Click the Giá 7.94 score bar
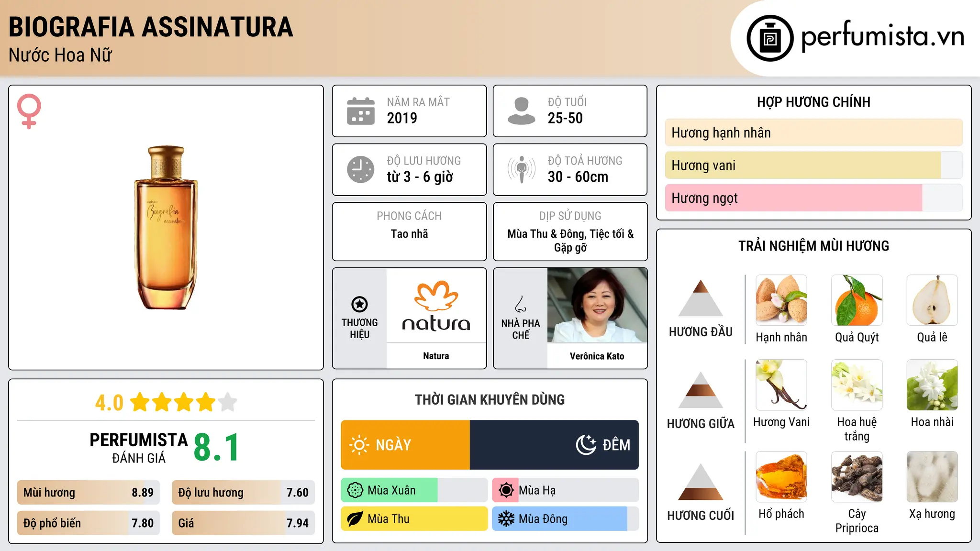This screenshot has height=551, width=980. 243,523
